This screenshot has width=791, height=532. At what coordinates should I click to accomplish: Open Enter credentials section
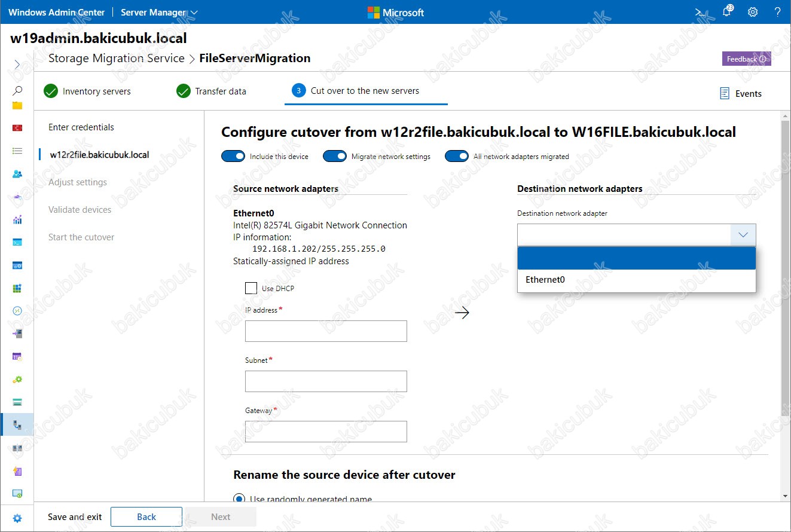pos(81,127)
